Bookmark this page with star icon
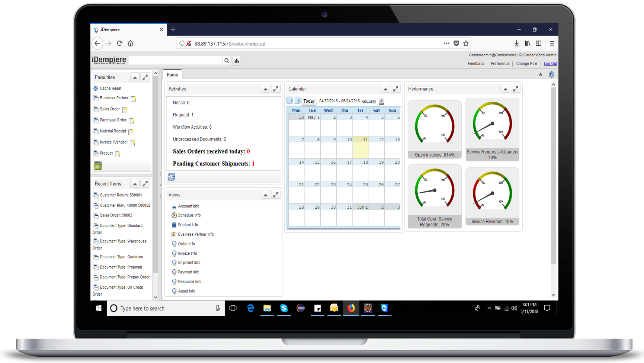This screenshot has height=363, width=644. click(x=466, y=44)
